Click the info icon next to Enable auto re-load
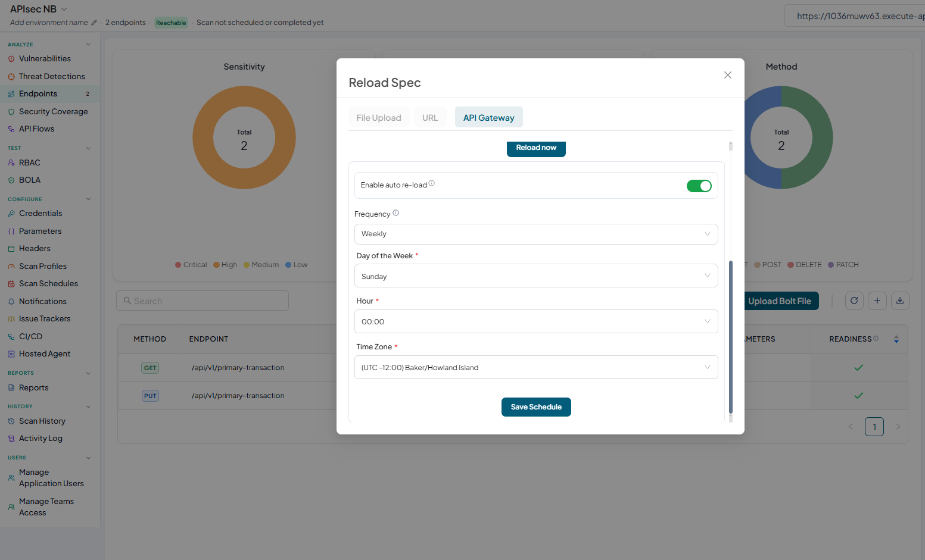 [x=432, y=183]
